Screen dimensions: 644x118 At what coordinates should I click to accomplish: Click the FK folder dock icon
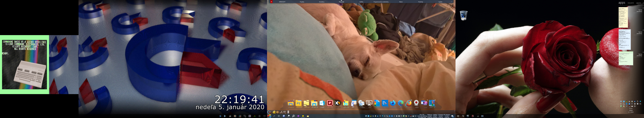(x=299, y=103)
